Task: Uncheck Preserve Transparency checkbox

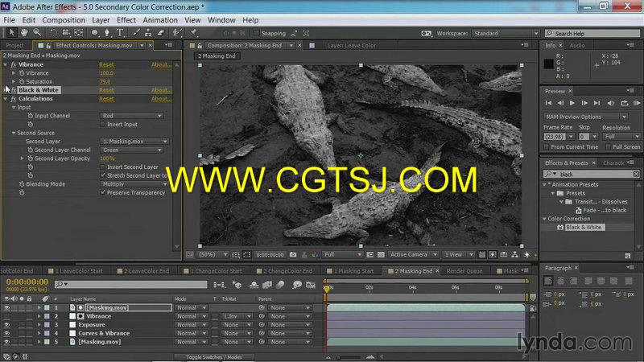Action: 103,192
